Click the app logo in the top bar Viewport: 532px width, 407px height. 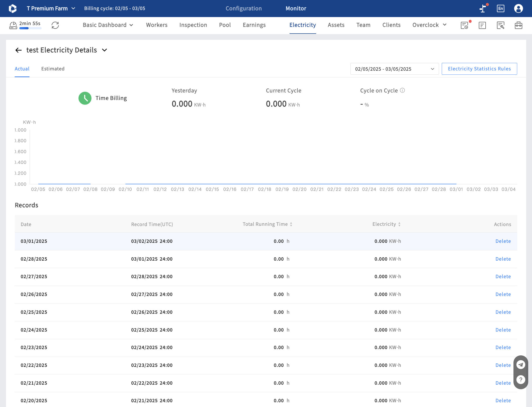coord(13,9)
